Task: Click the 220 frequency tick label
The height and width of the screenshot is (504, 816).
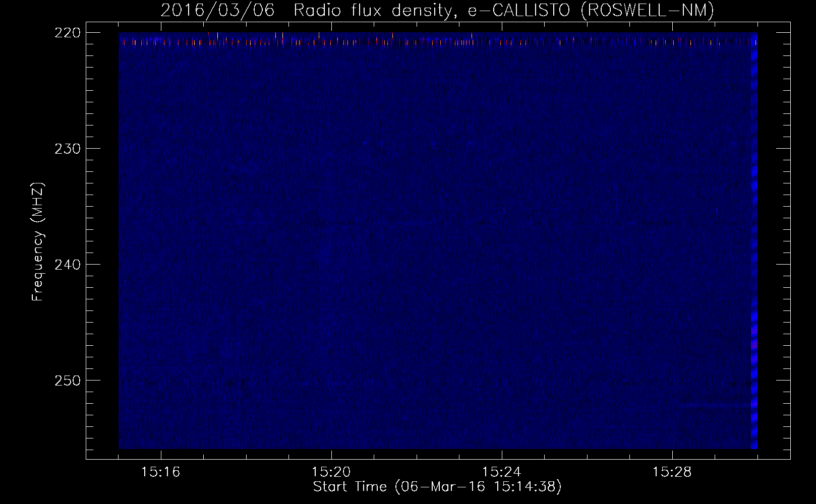Action: pyautogui.click(x=67, y=32)
